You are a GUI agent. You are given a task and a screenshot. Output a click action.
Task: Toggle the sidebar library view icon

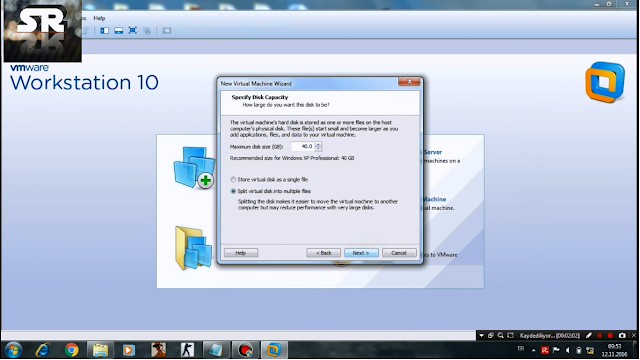[x=104, y=31]
